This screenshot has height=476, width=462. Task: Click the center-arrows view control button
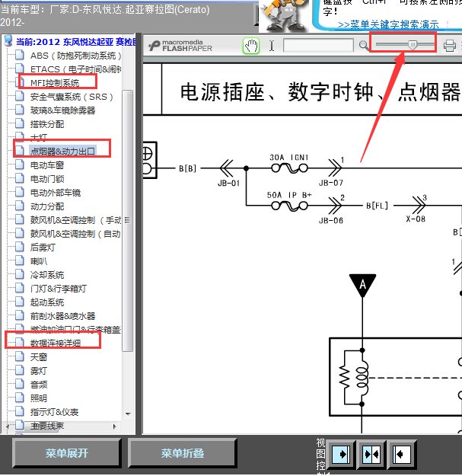371,455
